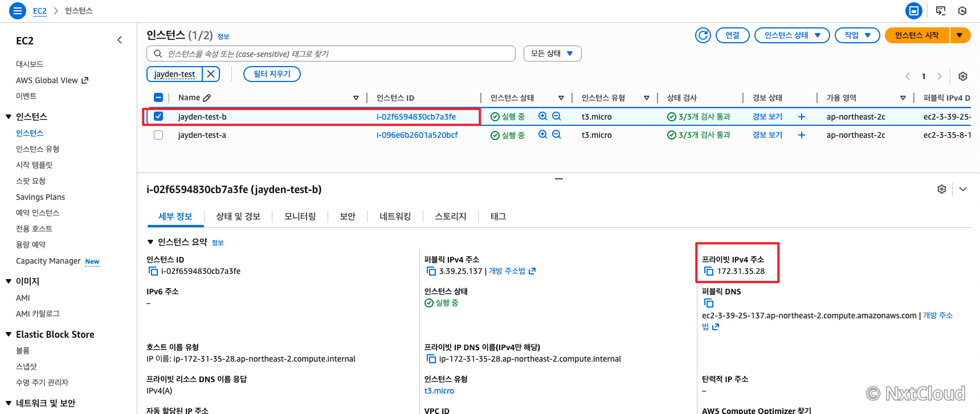The width and height of the screenshot is (980, 414).
Task: Switch to the 보안 tab
Action: (x=348, y=216)
